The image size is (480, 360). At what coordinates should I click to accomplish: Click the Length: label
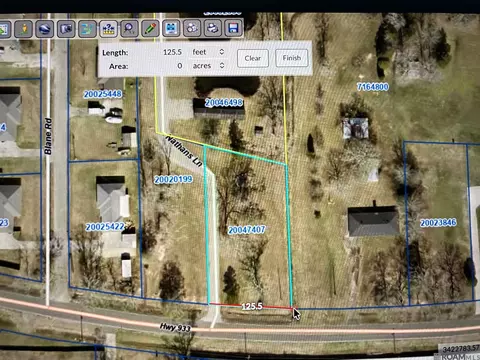click(115, 53)
